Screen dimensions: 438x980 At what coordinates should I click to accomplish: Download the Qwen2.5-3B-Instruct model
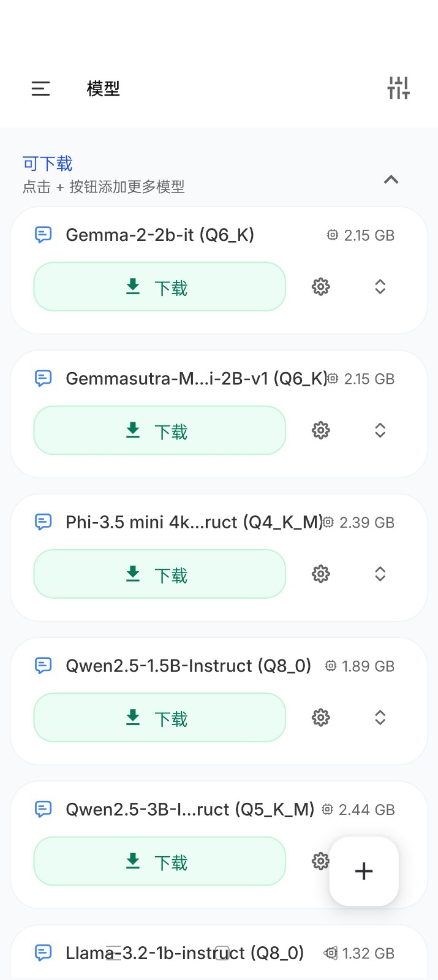pyautogui.click(x=159, y=860)
